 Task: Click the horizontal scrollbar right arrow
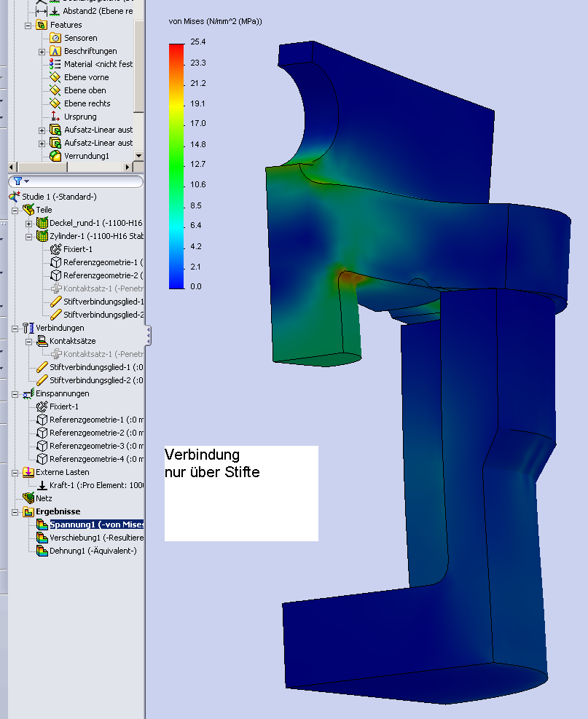[128, 167]
